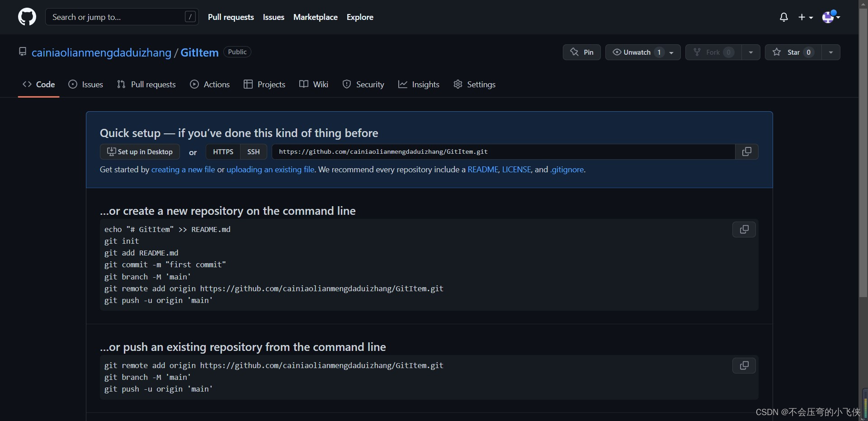Click Issues in top navigation bar

[x=274, y=17]
